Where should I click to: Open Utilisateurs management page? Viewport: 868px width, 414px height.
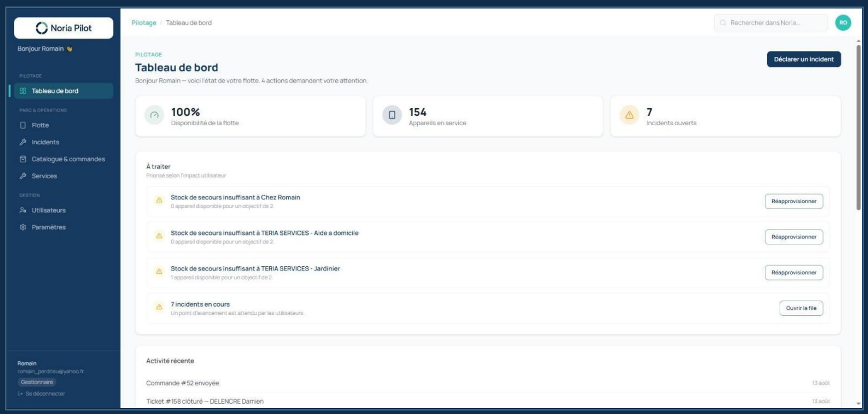point(63,210)
